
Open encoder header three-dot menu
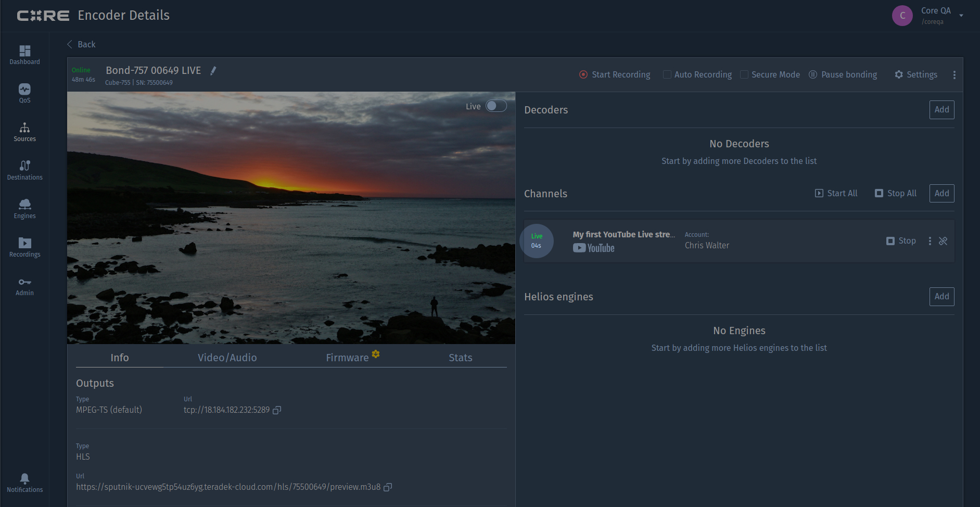tap(954, 75)
